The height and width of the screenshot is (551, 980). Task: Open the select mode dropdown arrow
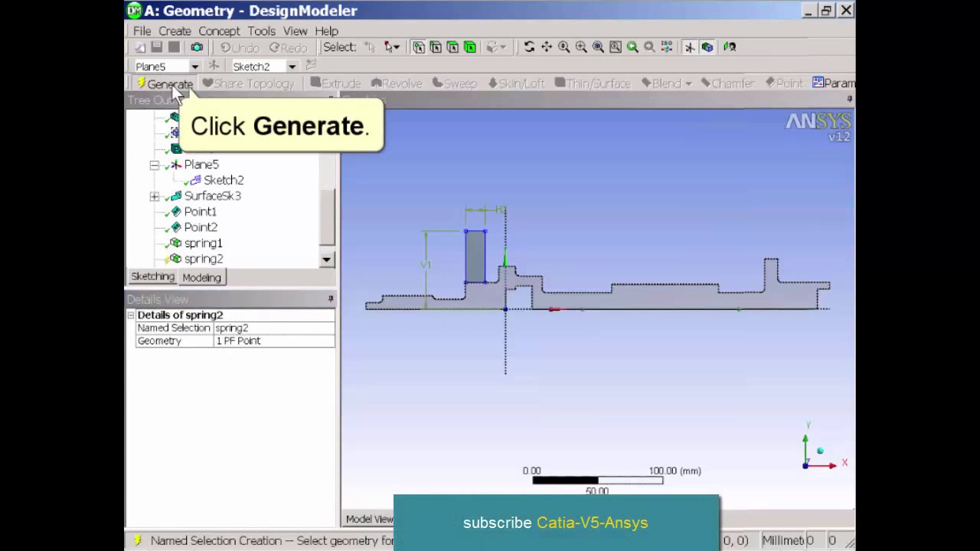(x=397, y=47)
